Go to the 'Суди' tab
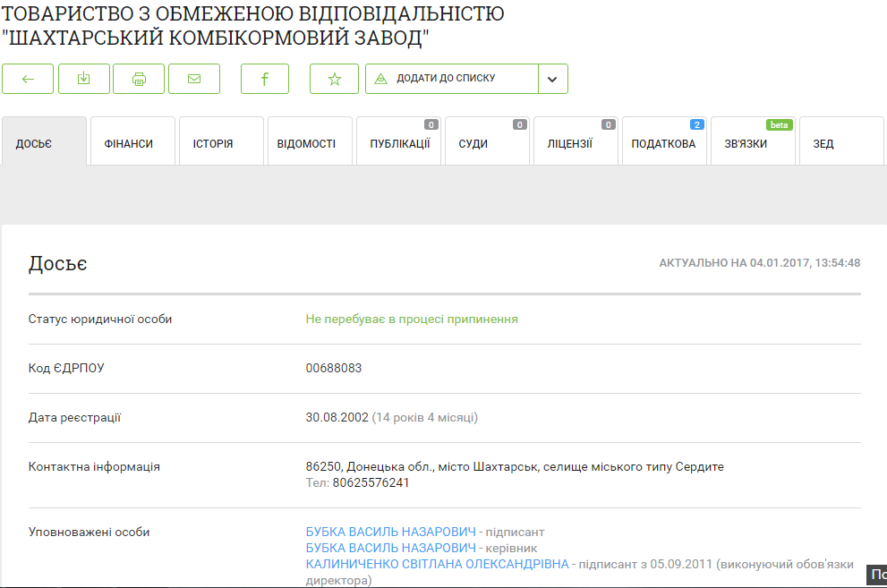Viewport: 887px width, 588px height. (487, 143)
